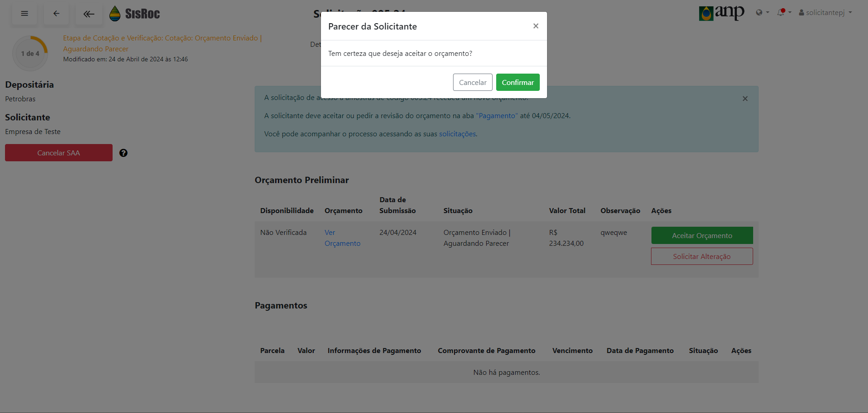The image size is (868, 413).
Task: Open the solicitantepj user menu
Action: 825,13
